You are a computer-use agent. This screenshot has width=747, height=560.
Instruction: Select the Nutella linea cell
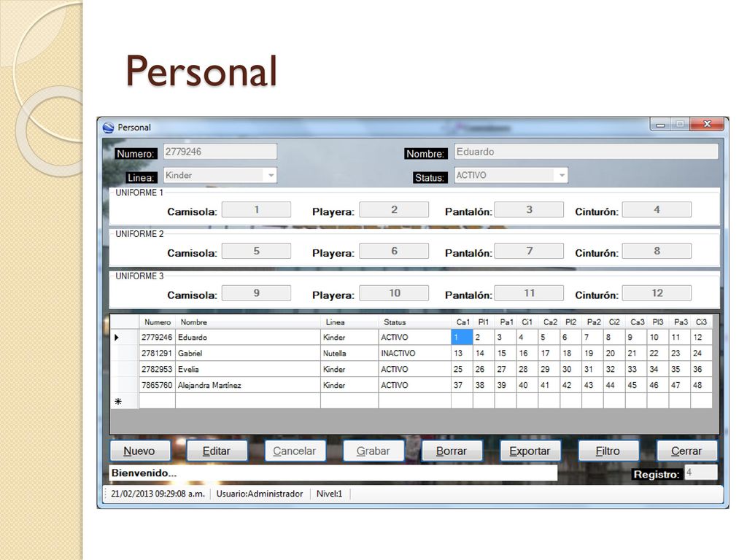(x=349, y=353)
